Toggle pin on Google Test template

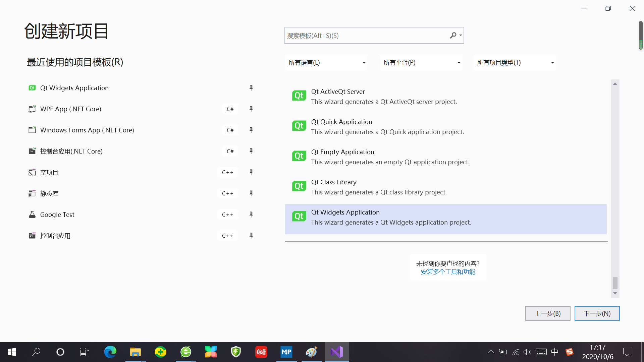[x=251, y=215]
